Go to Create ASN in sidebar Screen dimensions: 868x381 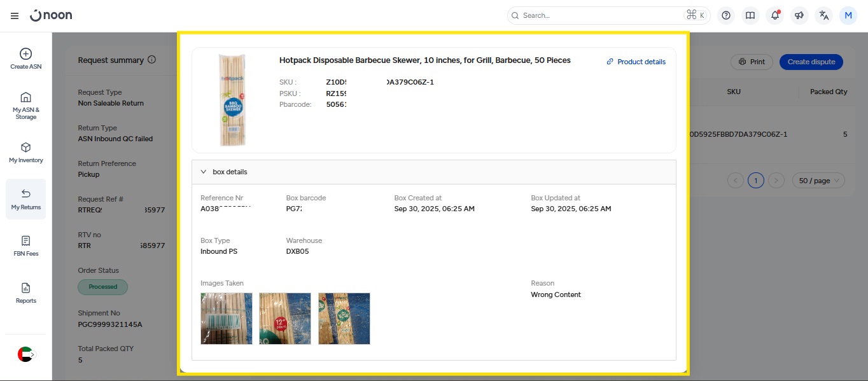tap(25, 59)
